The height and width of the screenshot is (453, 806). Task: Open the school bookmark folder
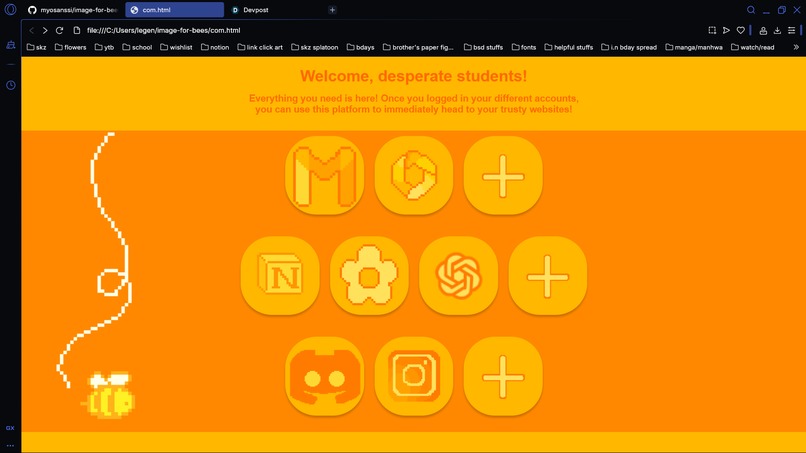click(x=137, y=47)
